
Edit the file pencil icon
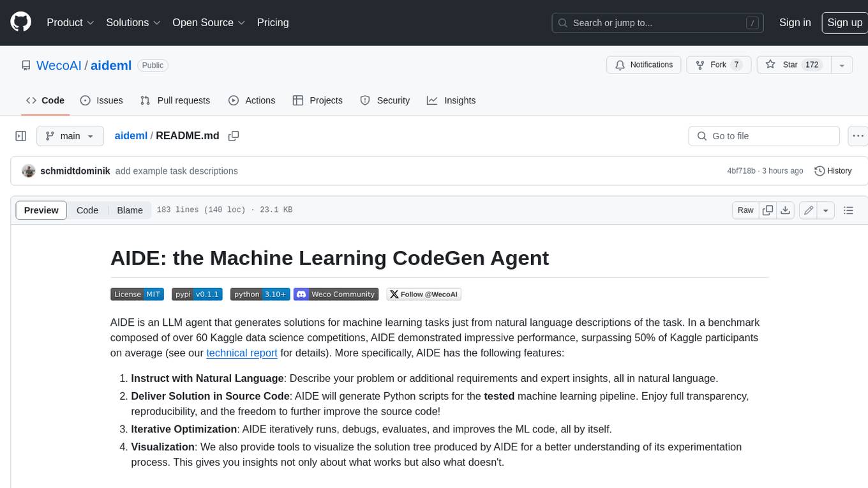click(x=809, y=210)
